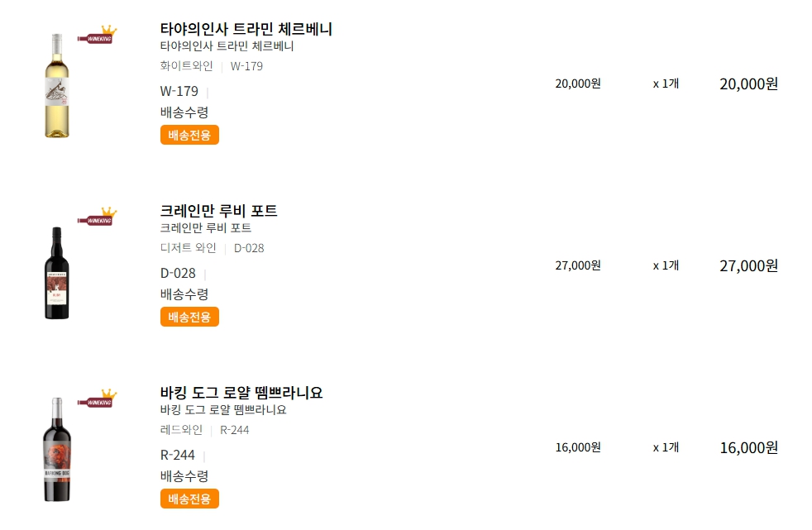This screenshot has height=530, width=812.
Task: Click the bold 16,000원 total price
Action: (749, 447)
